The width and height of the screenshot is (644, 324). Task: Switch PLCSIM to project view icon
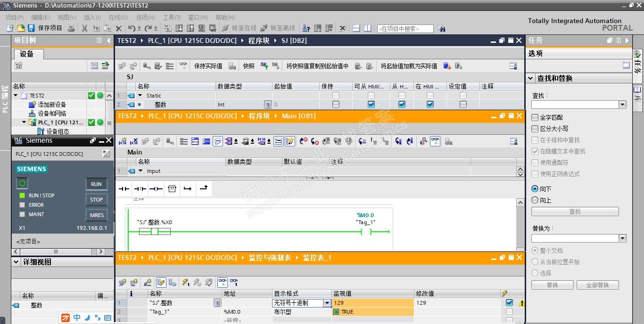[x=106, y=154]
